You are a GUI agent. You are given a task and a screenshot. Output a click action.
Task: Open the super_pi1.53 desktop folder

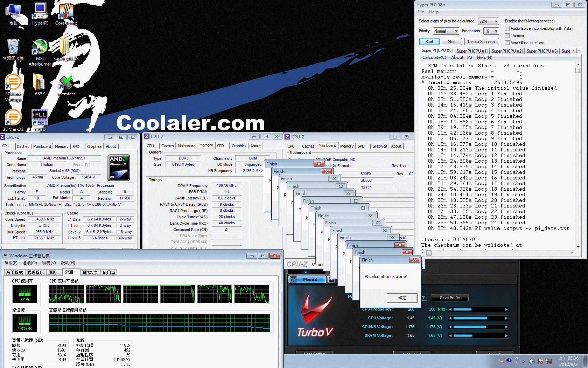click(x=66, y=49)
